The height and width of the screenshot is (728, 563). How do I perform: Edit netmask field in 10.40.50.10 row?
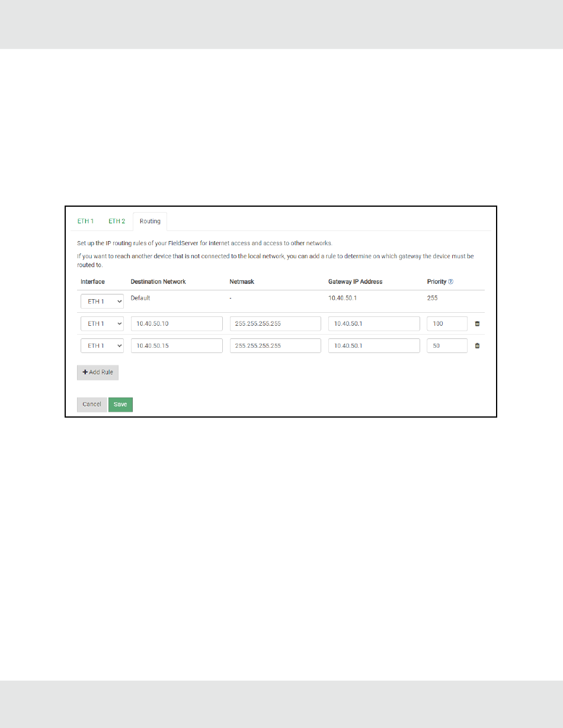276,324
